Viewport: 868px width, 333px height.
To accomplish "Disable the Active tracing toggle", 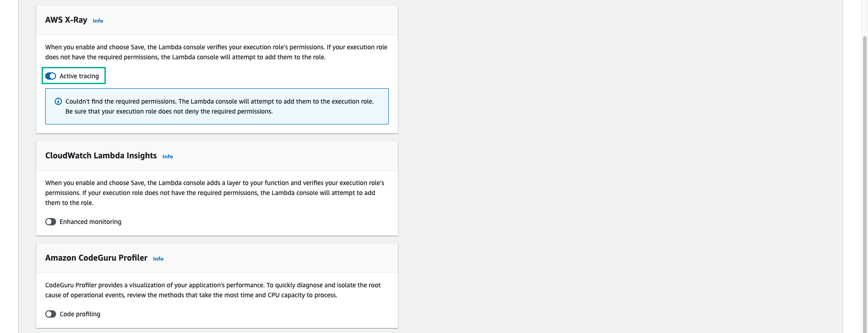I will coord(51,76).
